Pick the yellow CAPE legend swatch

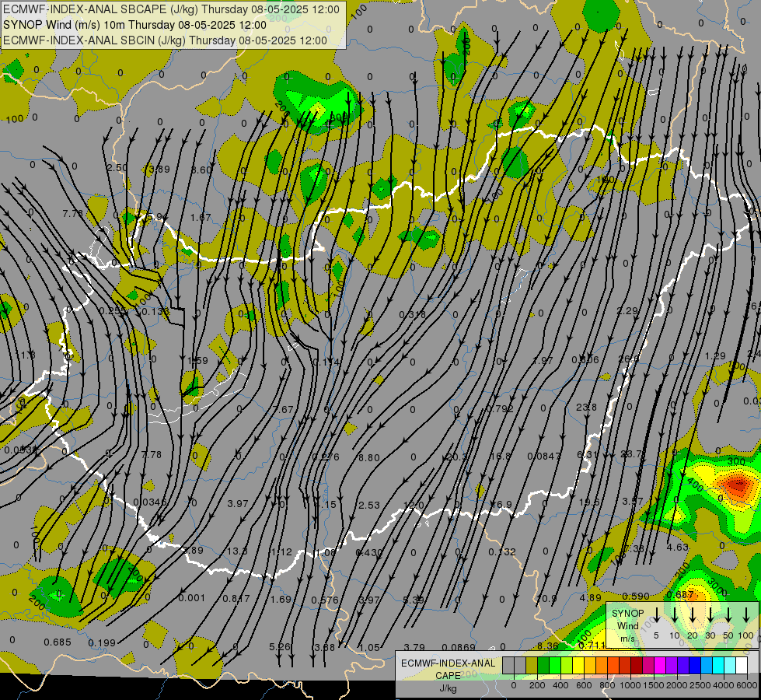(578, 665)
